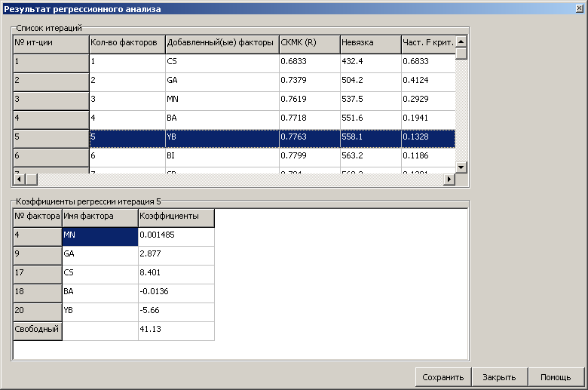Select BA factor name in coefficients
588x390 pixels.
click(x=100, y=293)
